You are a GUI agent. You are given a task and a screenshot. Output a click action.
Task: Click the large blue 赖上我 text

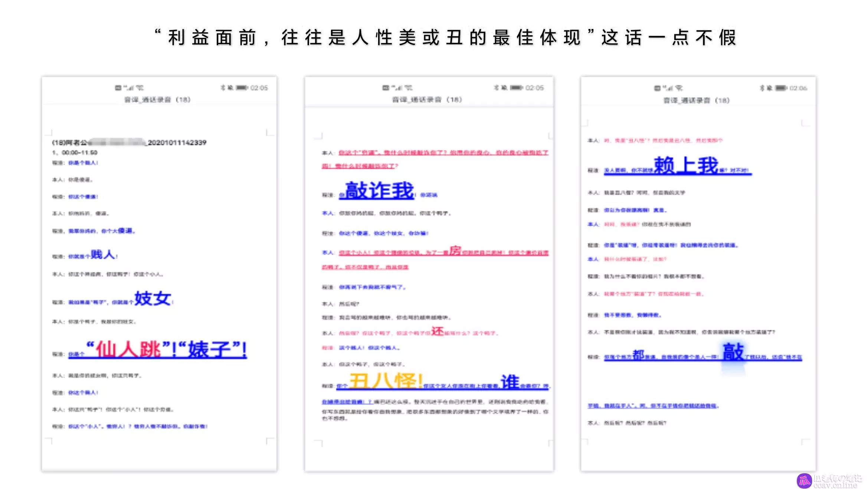tap(686, 165)
